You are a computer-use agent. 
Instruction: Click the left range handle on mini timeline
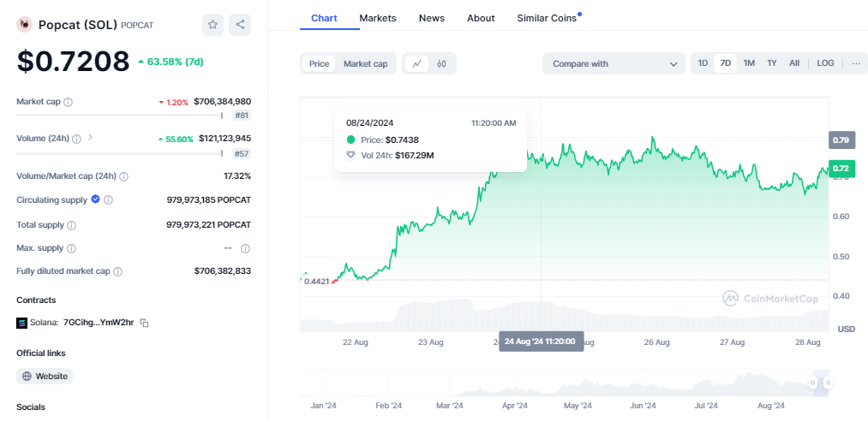click(x=813, y=382)
